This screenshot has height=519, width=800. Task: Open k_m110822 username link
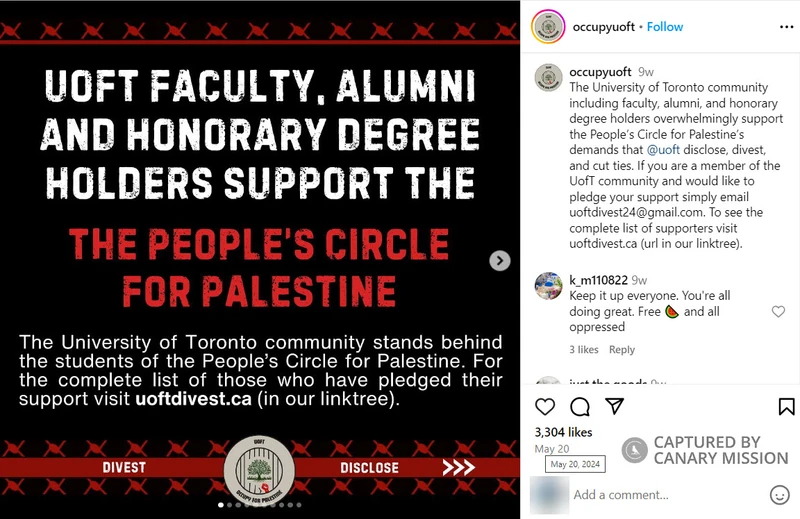(600, 280)
